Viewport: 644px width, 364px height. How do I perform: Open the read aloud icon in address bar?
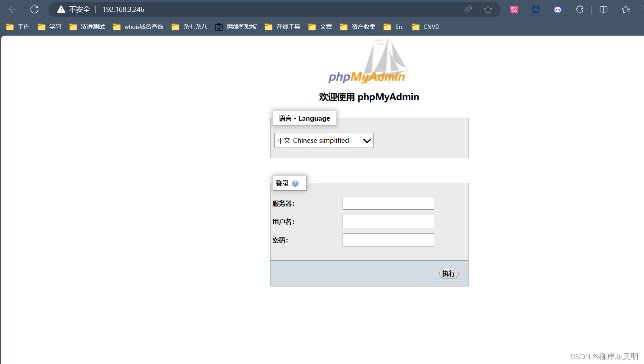[x=468, y=9]
